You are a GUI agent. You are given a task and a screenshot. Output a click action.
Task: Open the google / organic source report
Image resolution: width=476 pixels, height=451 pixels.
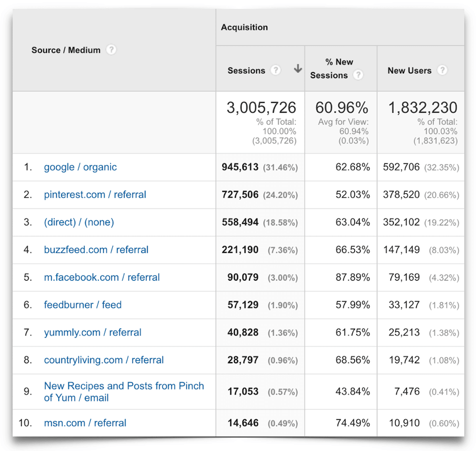click(80, 167)
